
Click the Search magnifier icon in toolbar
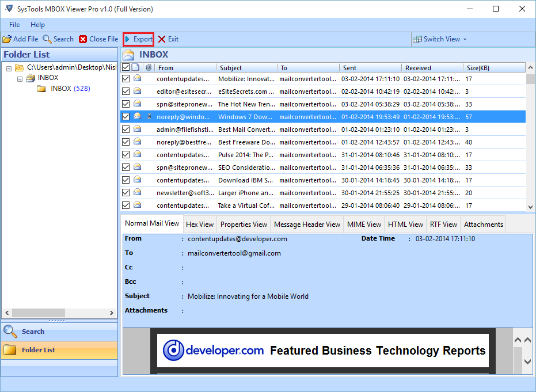tap(47, 39)
